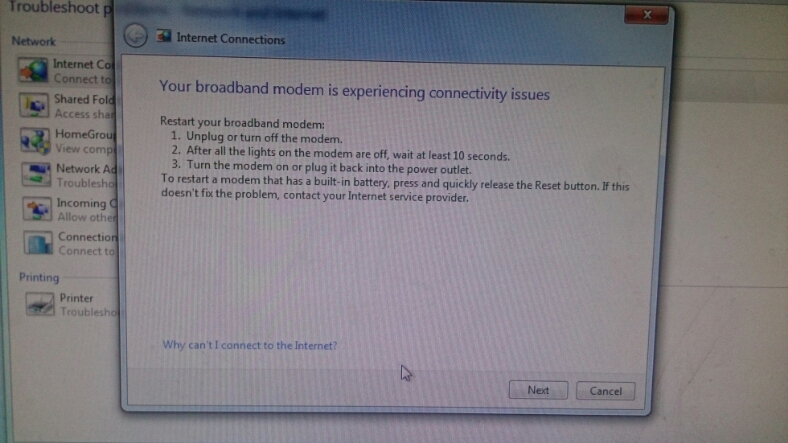The width and height of the screenshot is (788, 443).
Task: Click the Internet Connections dialog title text
Action: click(231, 39)
